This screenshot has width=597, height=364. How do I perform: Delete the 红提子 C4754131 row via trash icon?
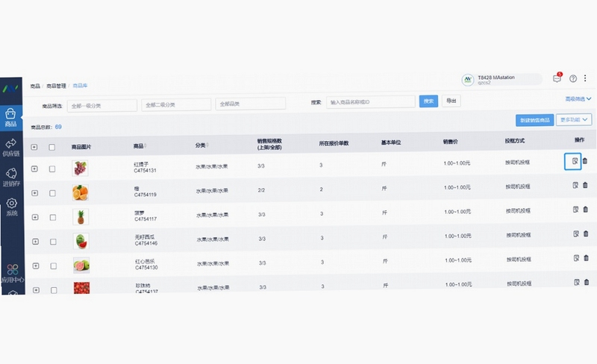(x=585, y=161)
